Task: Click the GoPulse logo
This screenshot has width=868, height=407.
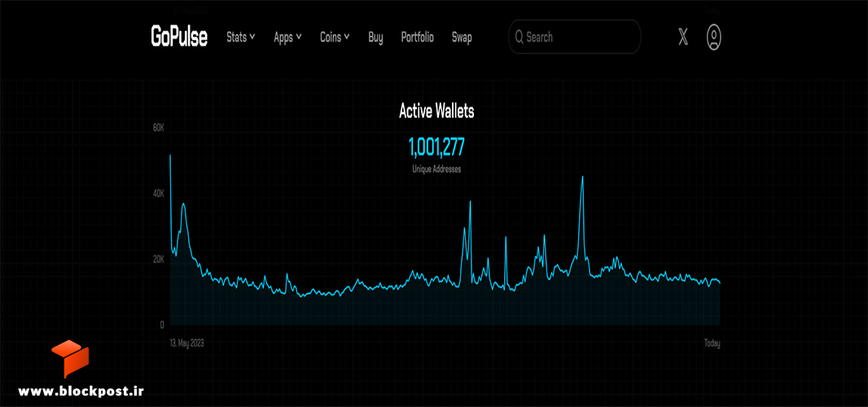Action: click(179, 37)
